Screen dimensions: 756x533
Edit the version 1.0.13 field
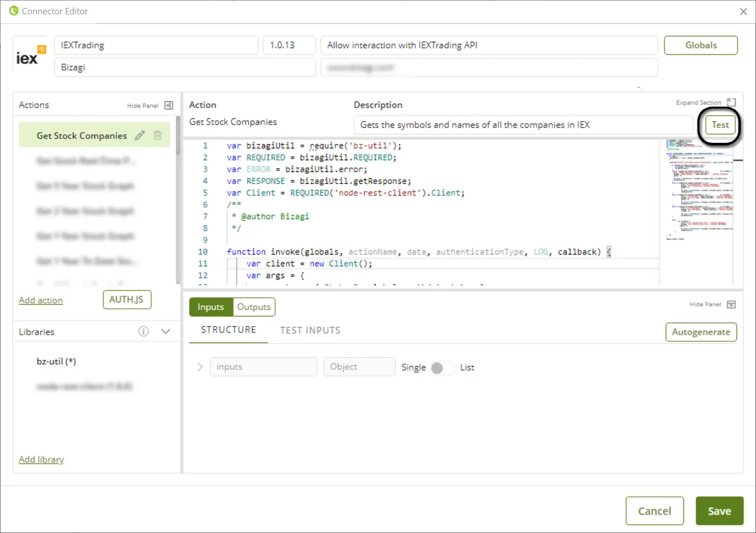point(289,45)
